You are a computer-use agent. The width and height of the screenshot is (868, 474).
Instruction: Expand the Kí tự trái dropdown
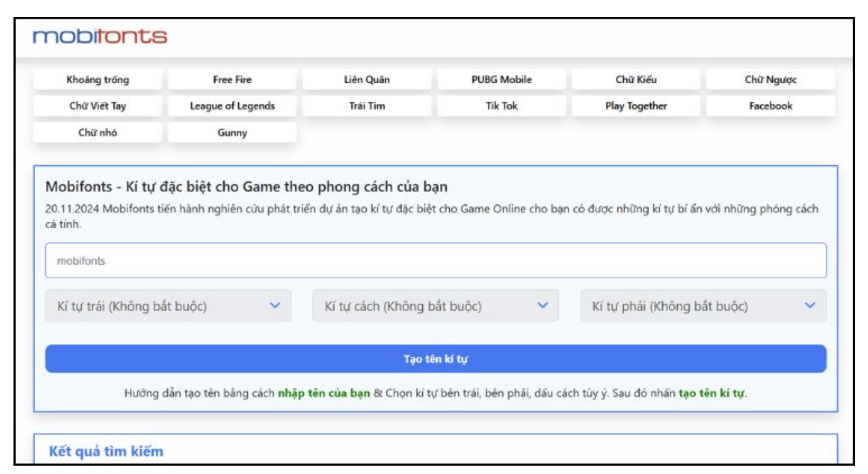pyautogui.click(x=168, y=306)
